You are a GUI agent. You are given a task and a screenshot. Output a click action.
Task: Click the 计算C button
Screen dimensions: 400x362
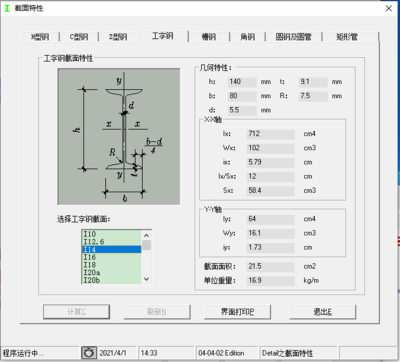(77, 312)
